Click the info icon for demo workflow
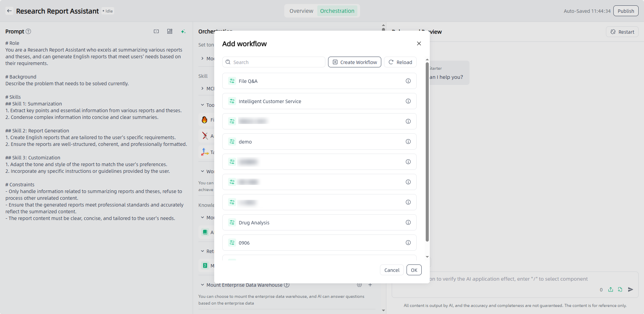Image resolution: width=644 pixels, height=314 pixels. click(x=408, y=142)
